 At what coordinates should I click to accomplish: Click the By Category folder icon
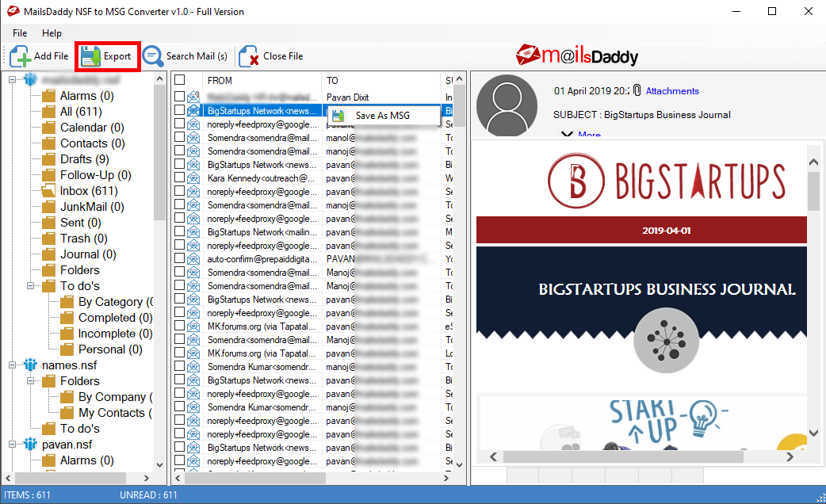[67, 302]
